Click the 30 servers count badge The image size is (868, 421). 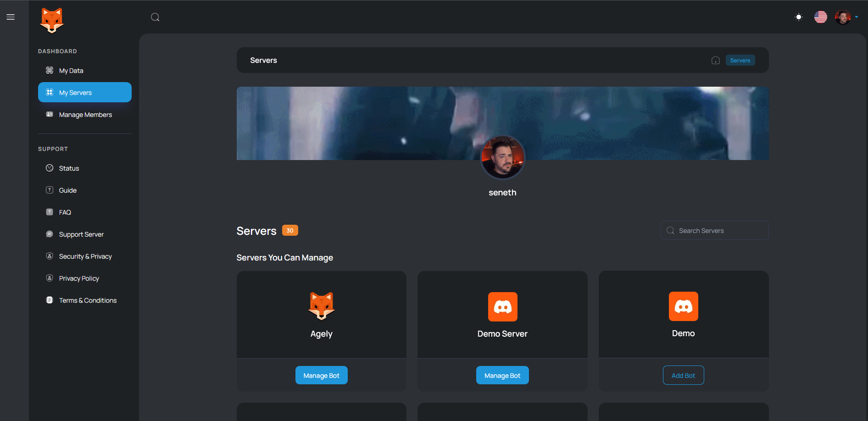(290, 230)
